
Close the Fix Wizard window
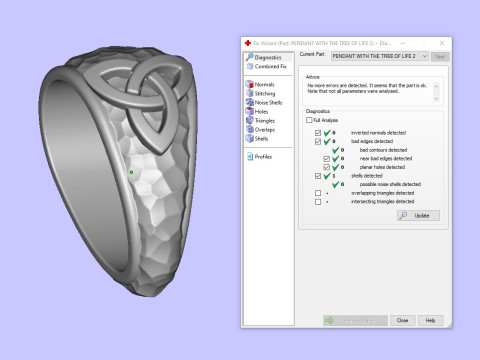[442, 43]
